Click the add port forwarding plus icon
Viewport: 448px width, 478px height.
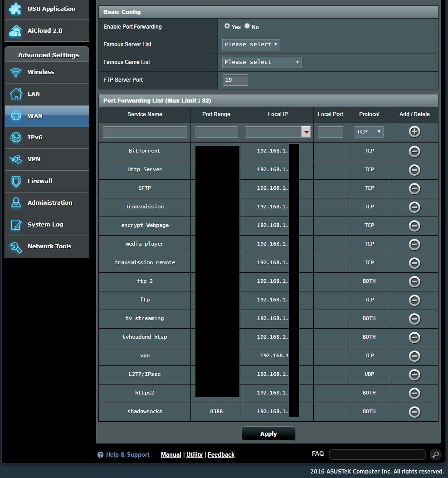point(414,132)
